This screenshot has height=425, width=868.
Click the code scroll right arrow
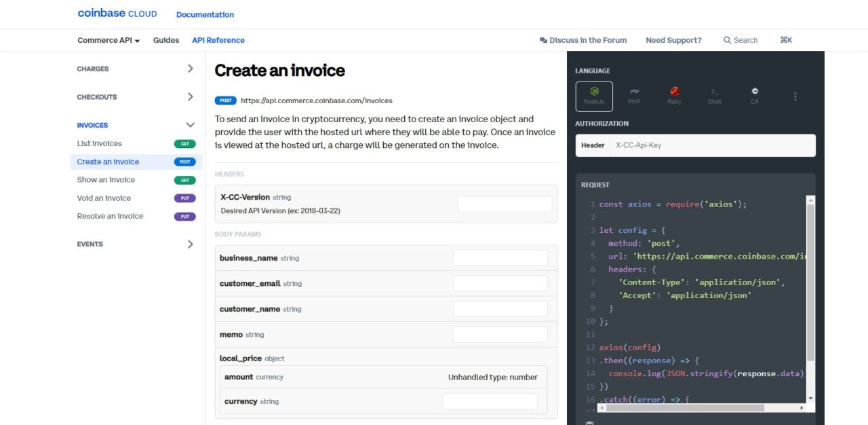point(802,407)
